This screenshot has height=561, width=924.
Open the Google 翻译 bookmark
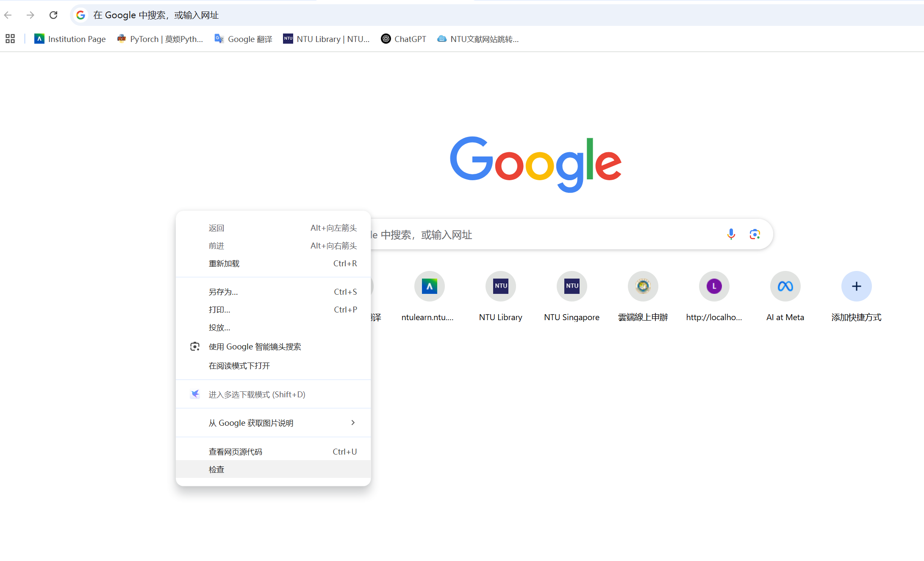(244, 39)
